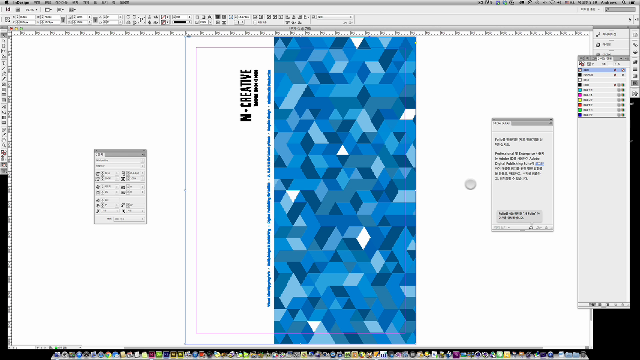This screenshot has height=360, width=640.
Task: Select the green swatch in Swatches panel
Action: (x=602, y=110)
